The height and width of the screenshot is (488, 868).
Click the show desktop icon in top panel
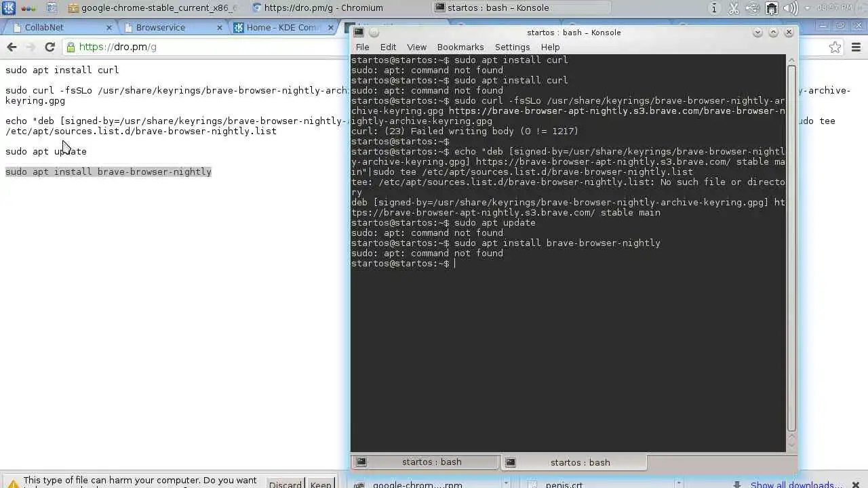point(52,8)
